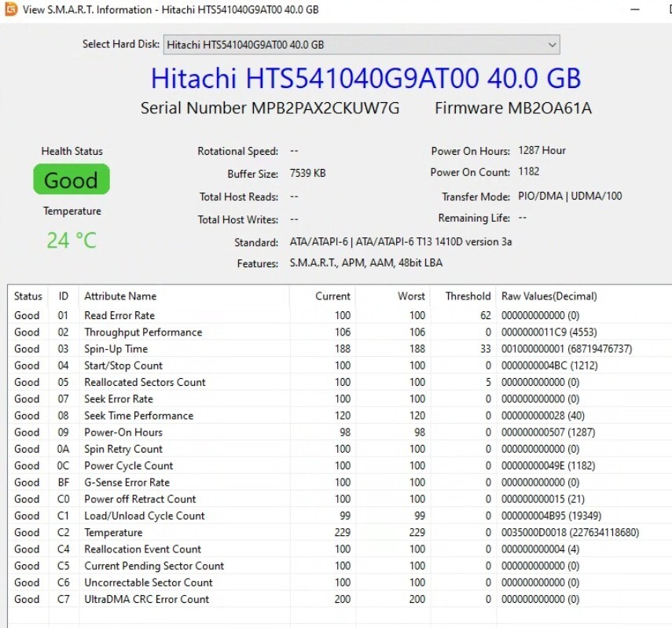Click the threshold value 62

coord(485,315)
